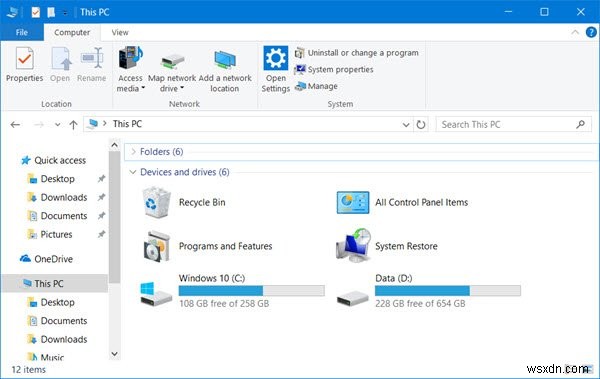Click the Data (D:) usage bar
This screenshot has width=600, height=379.
pos(448,291)
